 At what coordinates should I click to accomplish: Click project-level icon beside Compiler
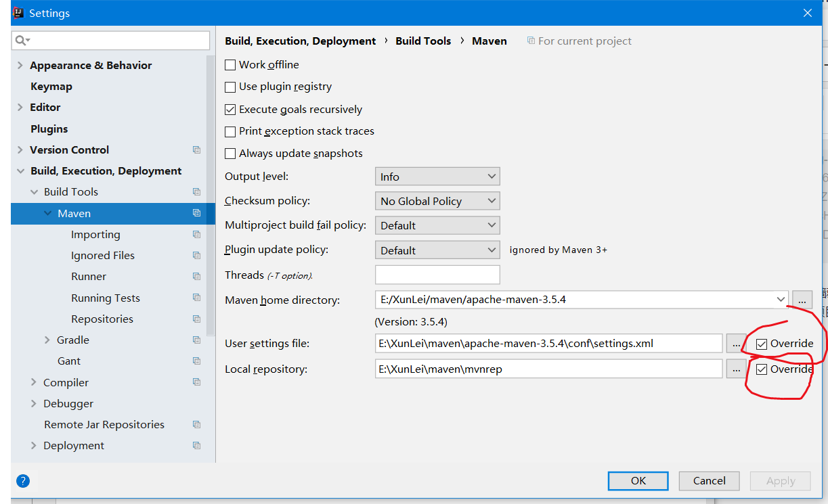click(196, 382)
